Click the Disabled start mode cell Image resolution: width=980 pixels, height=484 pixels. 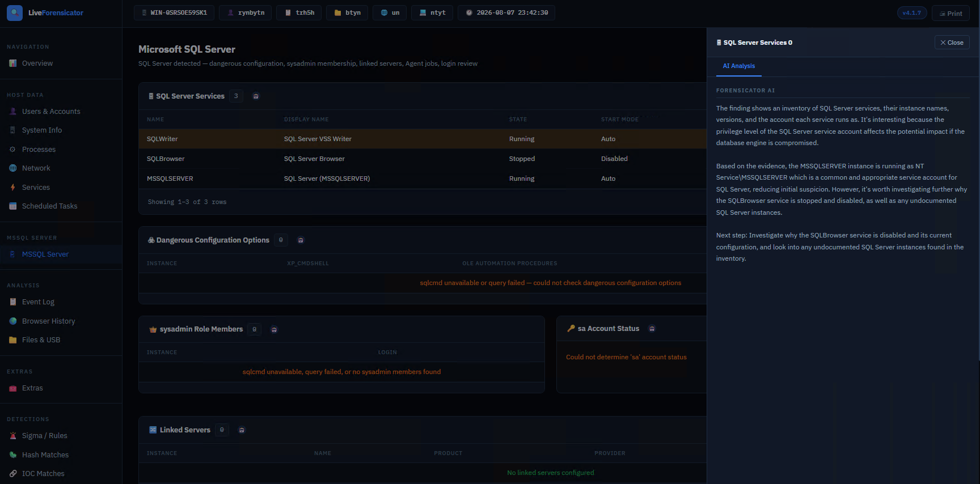pyautogui.click(x=614, y=159)
